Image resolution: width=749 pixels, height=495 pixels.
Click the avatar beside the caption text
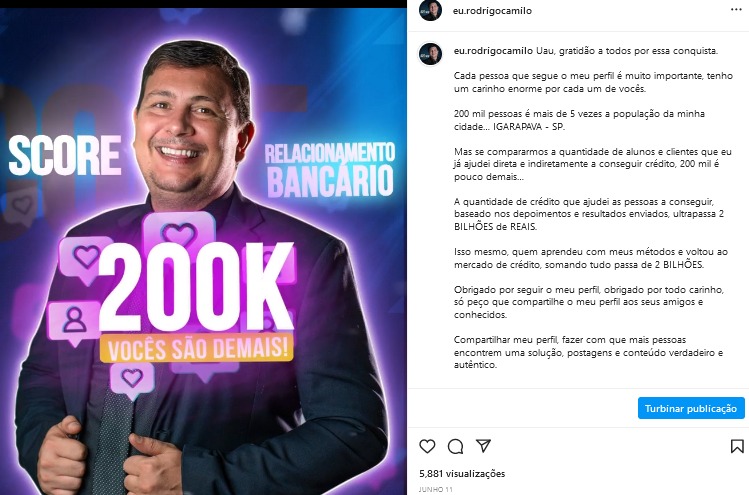(x=430, y=54)
